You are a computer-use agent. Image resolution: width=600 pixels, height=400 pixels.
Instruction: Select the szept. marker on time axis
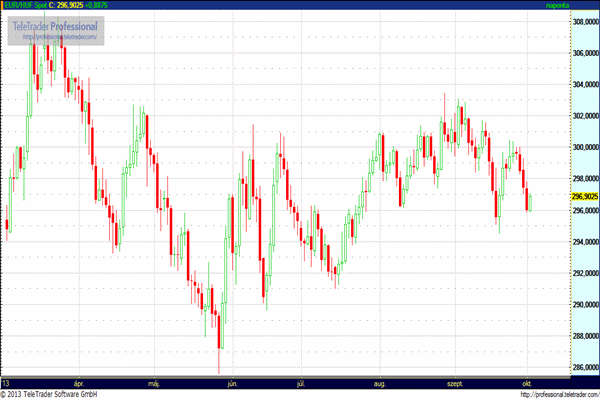pyautogui.click(x=456, y=382)
